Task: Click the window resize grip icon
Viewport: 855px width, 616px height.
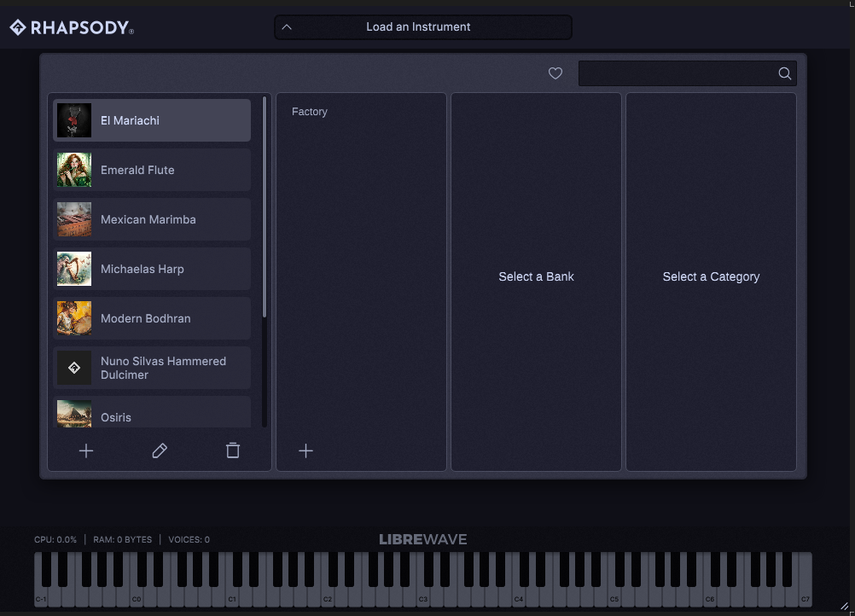Action: coord(846,607)
